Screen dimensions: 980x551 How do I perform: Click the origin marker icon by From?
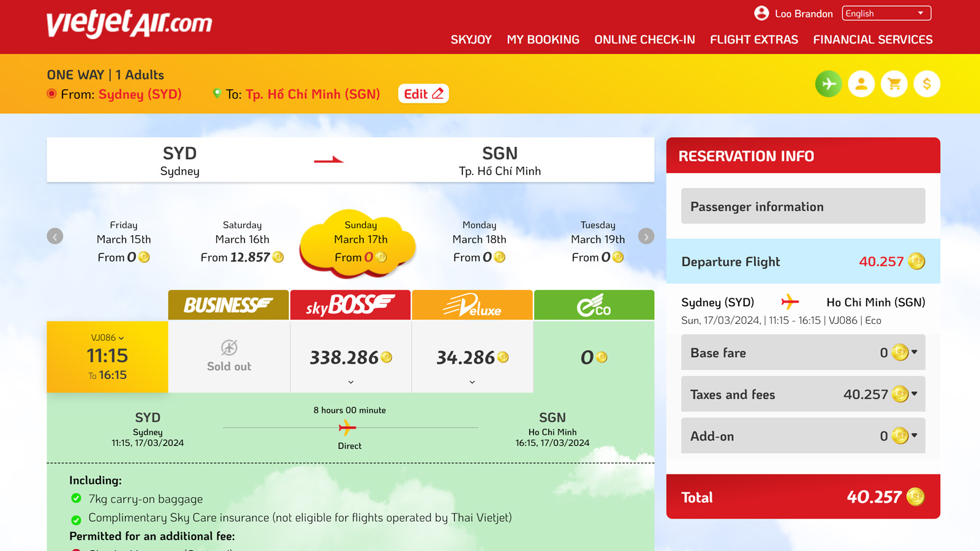point(52,94)
